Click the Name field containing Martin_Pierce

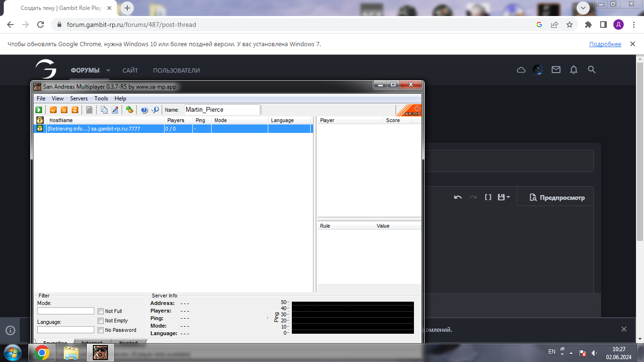point(222,110)
